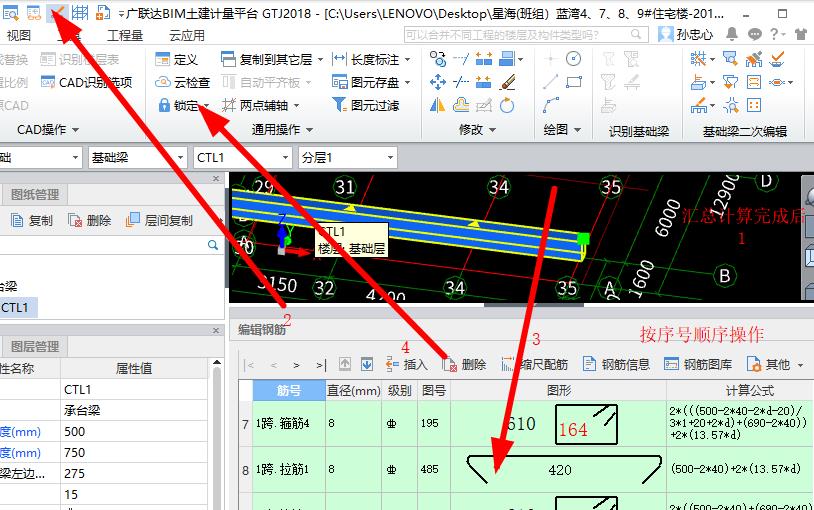Screen dimensions: 814x510
Task: Open the 云应用 ribbon tab
Action: pos(187,35)
